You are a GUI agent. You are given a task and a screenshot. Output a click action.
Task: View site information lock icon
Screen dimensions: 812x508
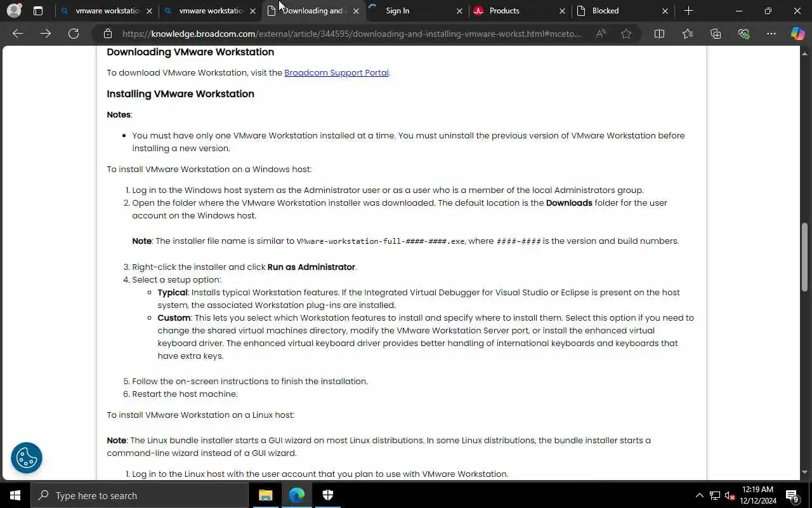(x=108, y=34)
